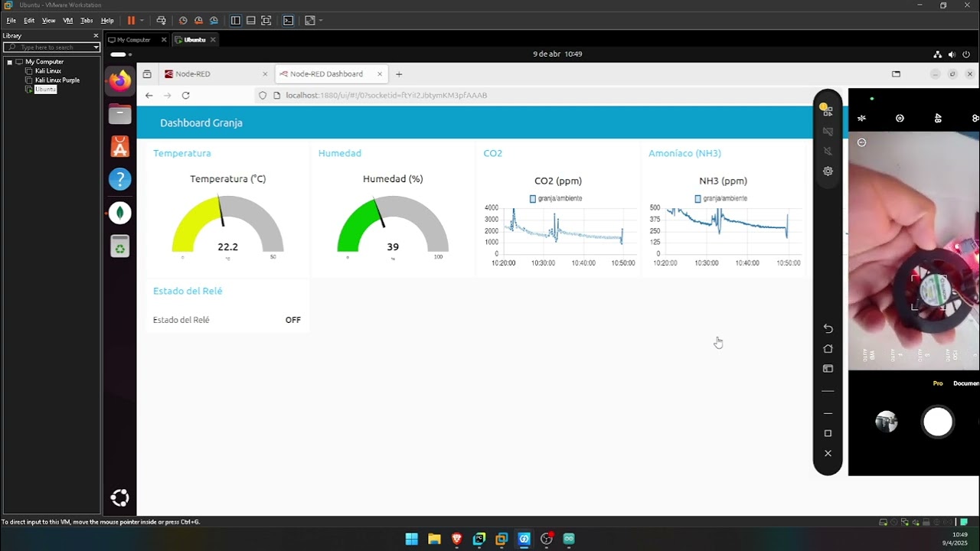Open Firefox from the Ubuntu dock

119,80
